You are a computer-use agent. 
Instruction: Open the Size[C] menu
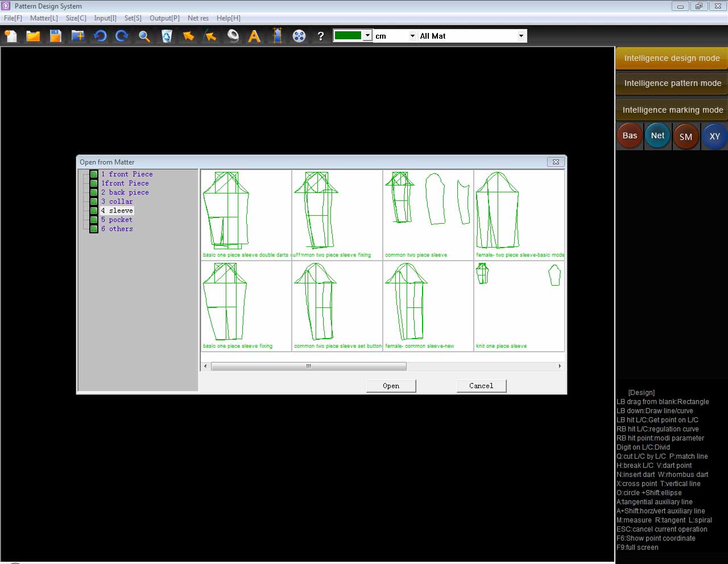coord(76,18)
